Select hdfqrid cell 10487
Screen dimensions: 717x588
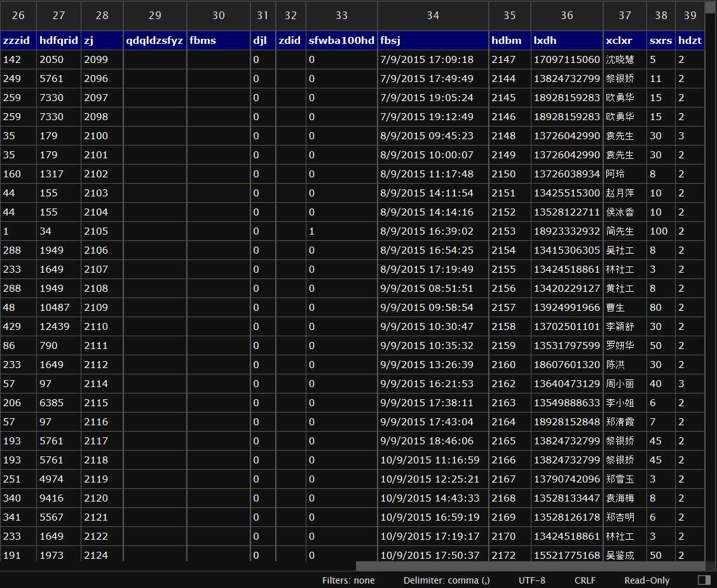[58, 307]
